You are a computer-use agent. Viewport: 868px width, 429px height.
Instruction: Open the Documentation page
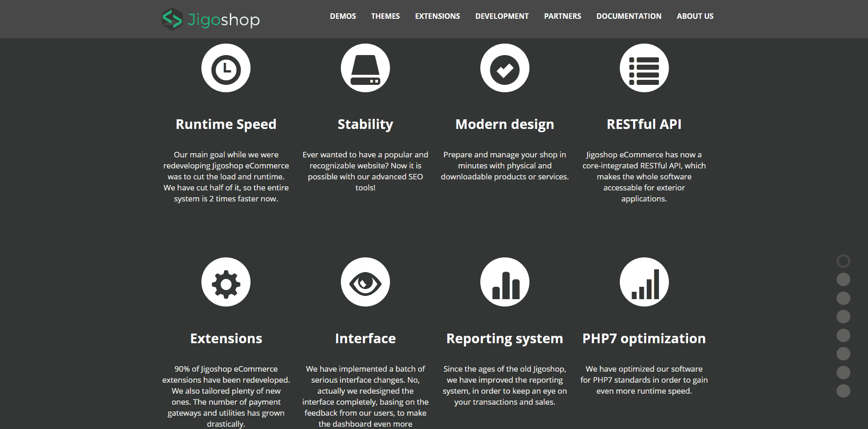tap(629, 16)
